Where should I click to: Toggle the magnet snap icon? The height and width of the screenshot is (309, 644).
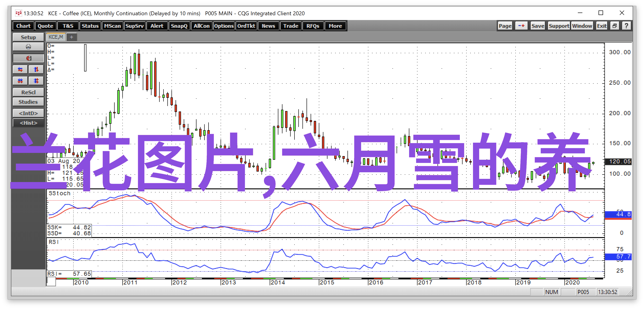coord(28,58)
